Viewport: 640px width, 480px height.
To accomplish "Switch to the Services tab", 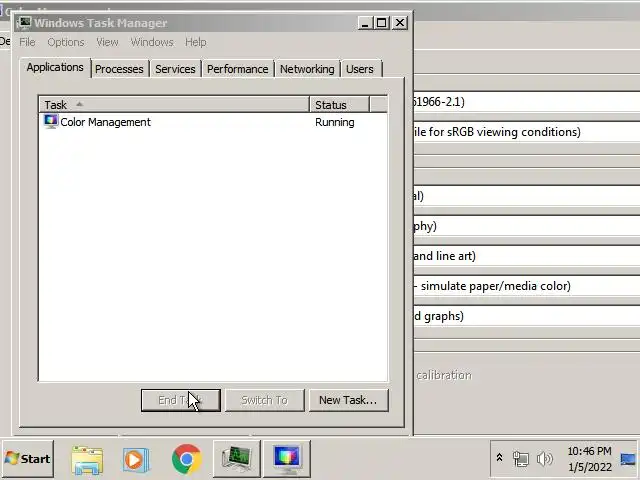I will [x=175, y=69].
